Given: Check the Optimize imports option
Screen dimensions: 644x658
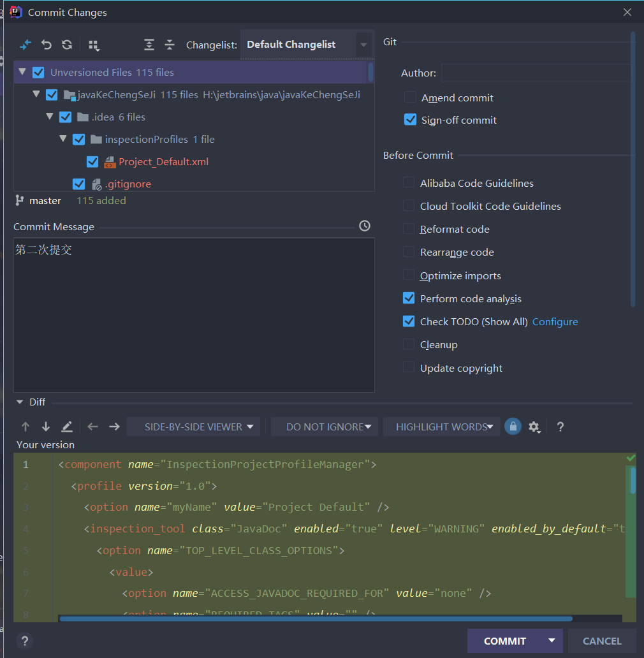Looking at the screenshot, I should [408, 275].
